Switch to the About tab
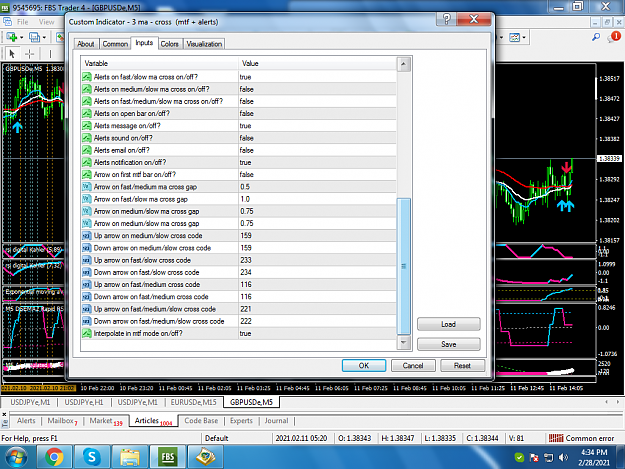 pos(86,44)
